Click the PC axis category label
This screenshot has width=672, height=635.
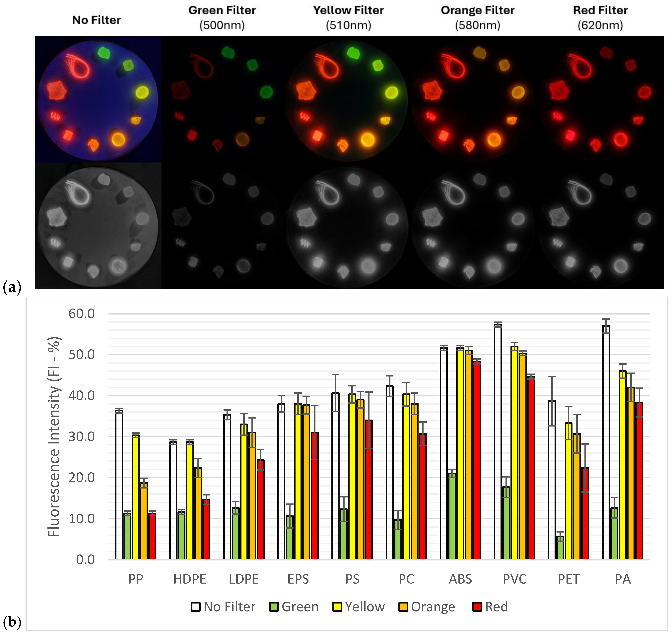pyautogui.click(x=406, y=579)
